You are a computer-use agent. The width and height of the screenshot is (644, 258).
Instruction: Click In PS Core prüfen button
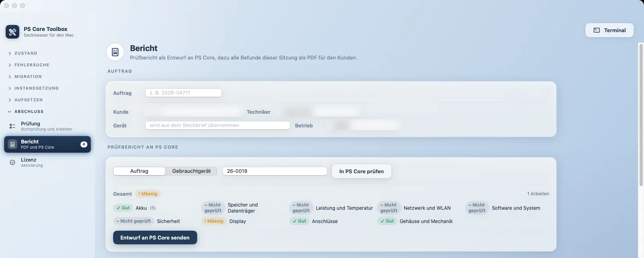pyautogui.click(x=361, y=171)
